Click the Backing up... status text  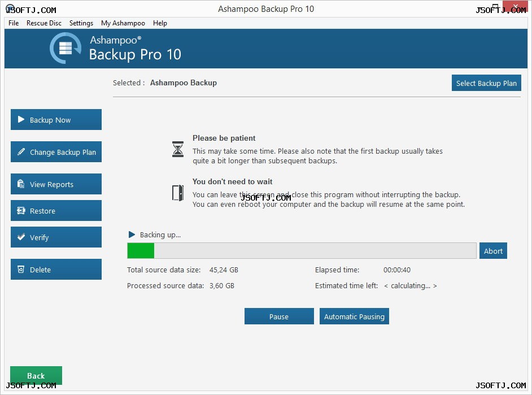(160, 235)
